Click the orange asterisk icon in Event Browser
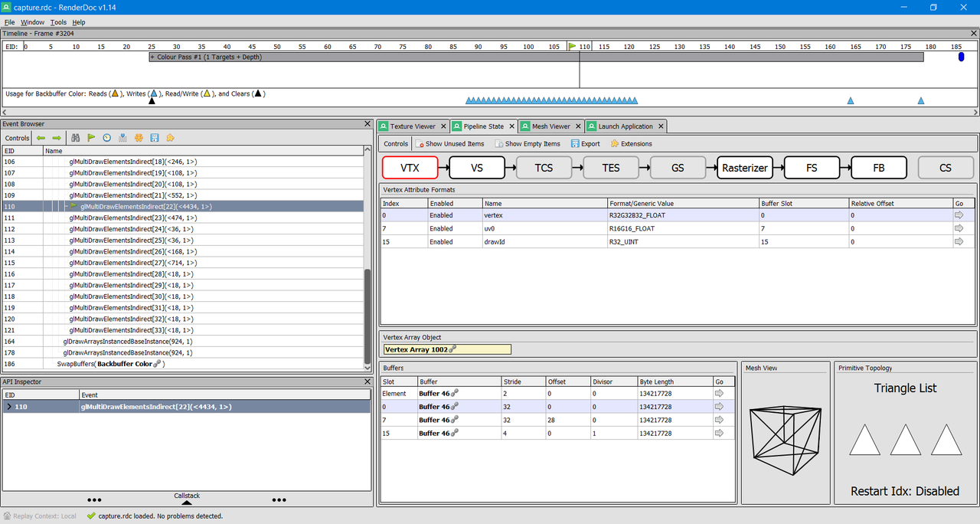This screenshot has height=524, width=980. pyautogui.click(x=139, y=138)
